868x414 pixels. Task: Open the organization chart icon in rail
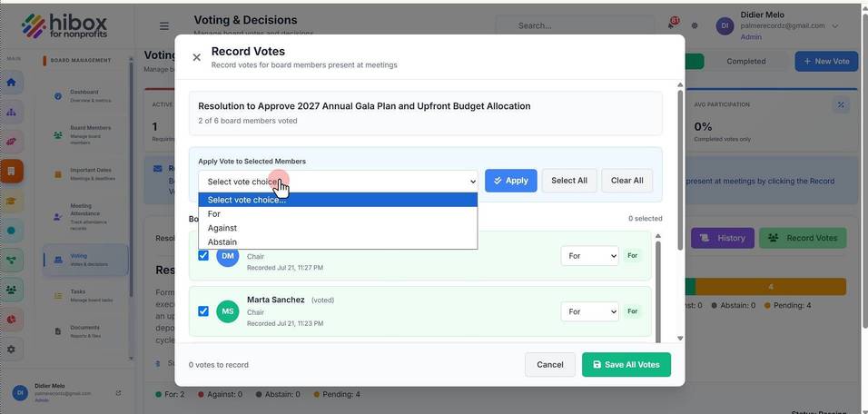tap(12, 113)
